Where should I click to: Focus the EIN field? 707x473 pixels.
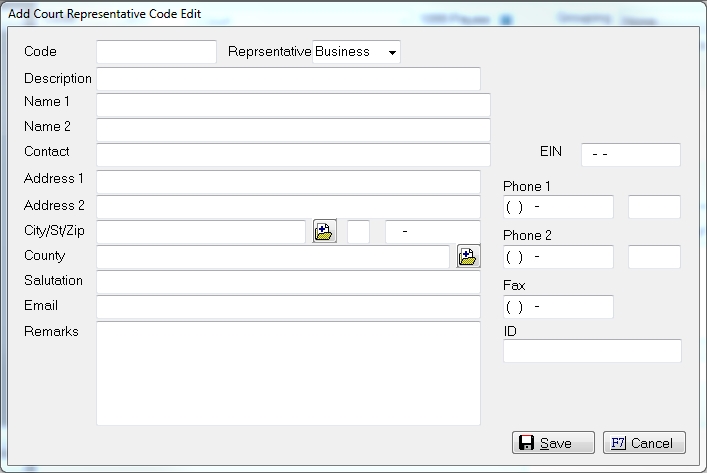click(x=630, y=155)
